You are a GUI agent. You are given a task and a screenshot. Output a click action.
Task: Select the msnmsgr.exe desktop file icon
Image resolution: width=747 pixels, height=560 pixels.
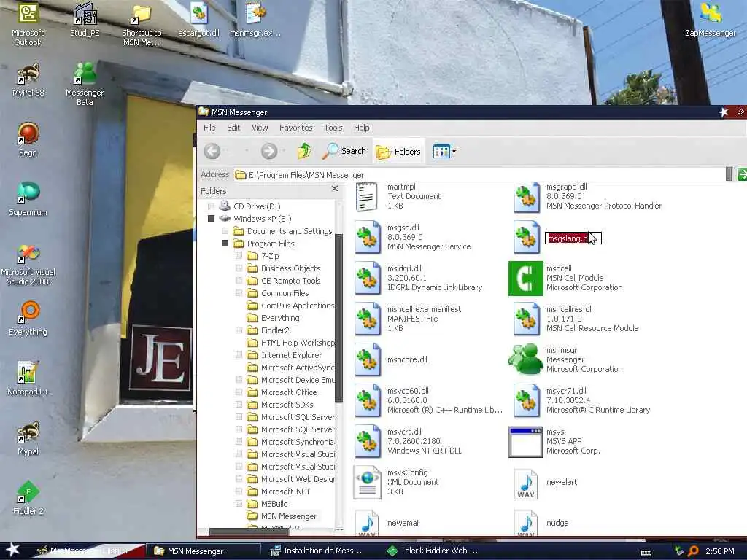255,20
